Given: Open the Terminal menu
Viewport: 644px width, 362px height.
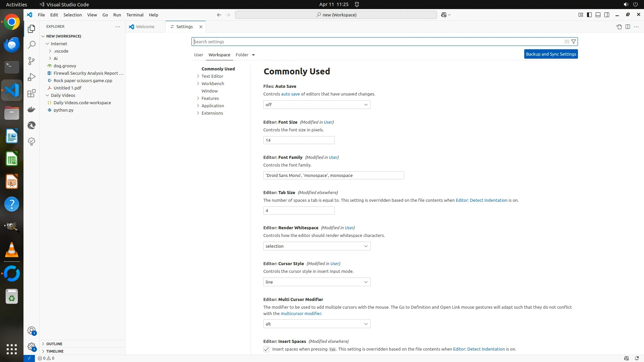Looking at the screenshot, I should click(x=135, y=15).
